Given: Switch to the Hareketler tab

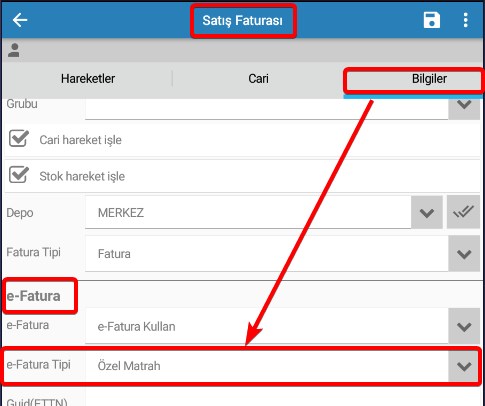Looking at the screenshot, I should coord(88,79).
